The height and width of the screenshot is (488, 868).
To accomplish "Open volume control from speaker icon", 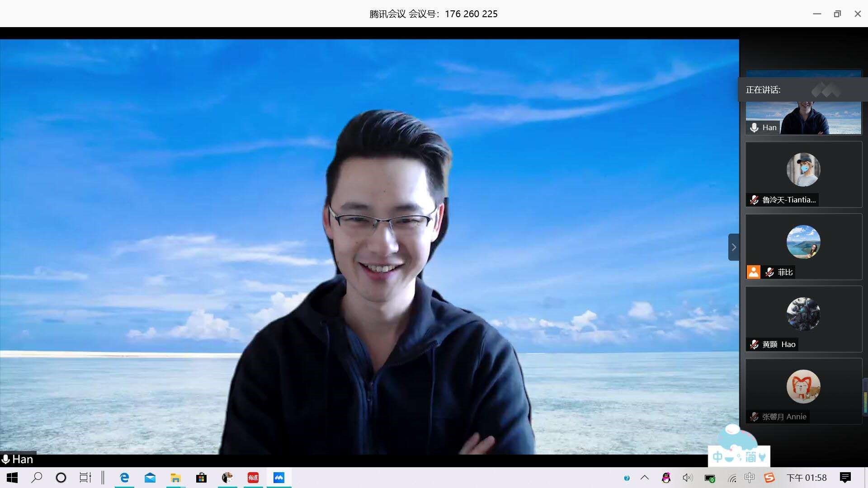I will coord(687,478).
